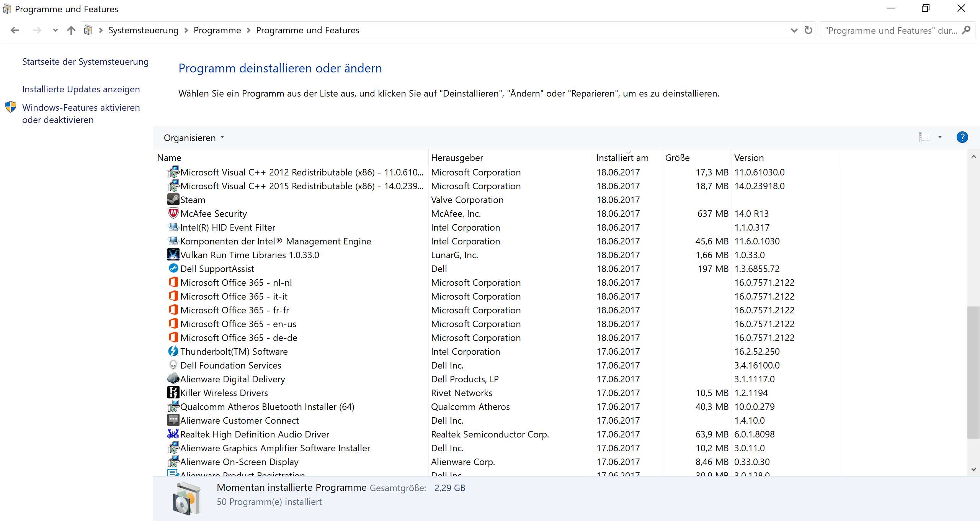Click the Visual C++ 2015 Redistributable icon
The height and width of the screenshot is (521, 980).
click(x=173, y=186)
